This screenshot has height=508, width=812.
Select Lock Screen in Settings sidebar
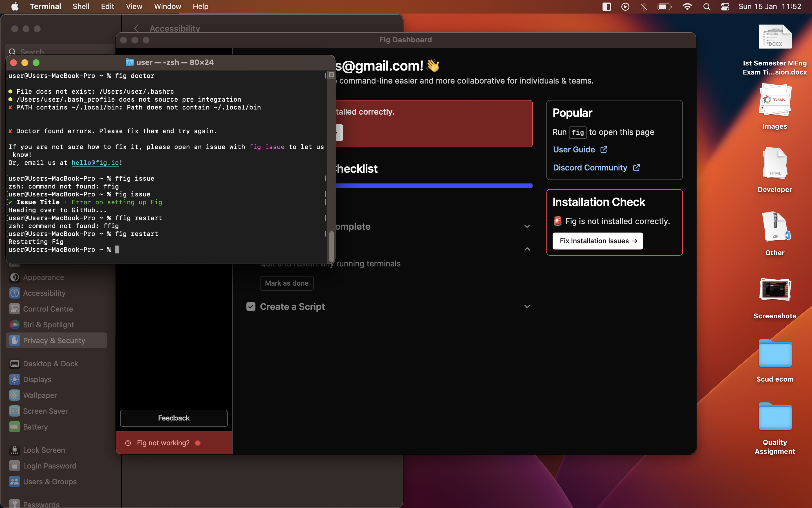56,450
